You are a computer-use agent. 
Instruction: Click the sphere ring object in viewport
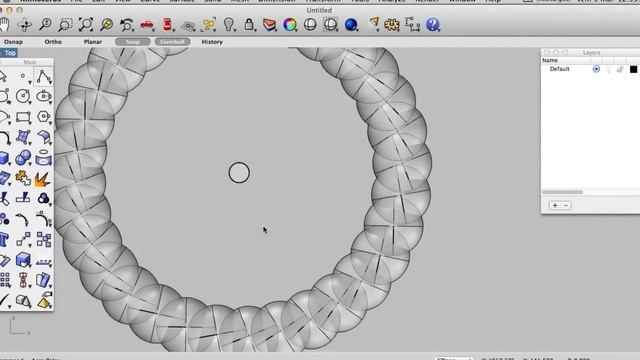pos(402,163)
